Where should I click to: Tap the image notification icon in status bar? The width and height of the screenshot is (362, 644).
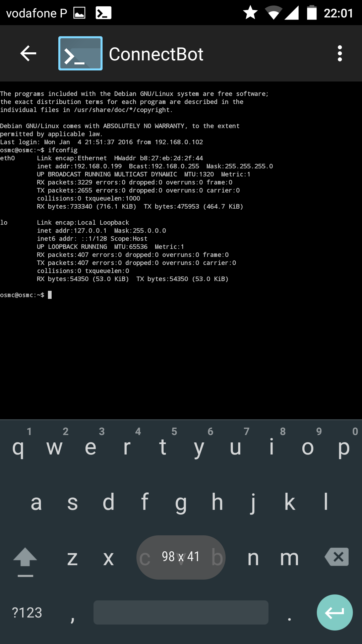79,13
